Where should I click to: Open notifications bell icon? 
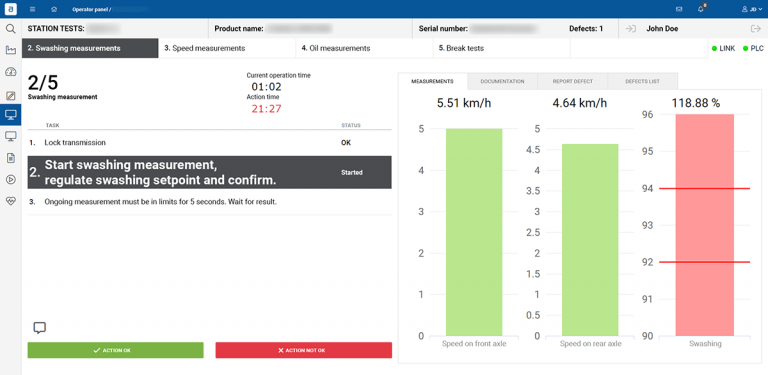701,9
